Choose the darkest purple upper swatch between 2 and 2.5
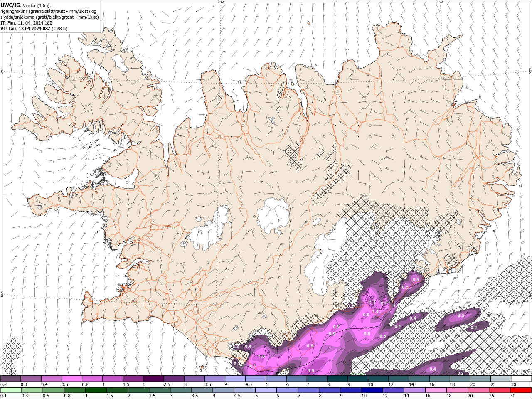Screen dimensions: 532x399 [x=153, y=379]
